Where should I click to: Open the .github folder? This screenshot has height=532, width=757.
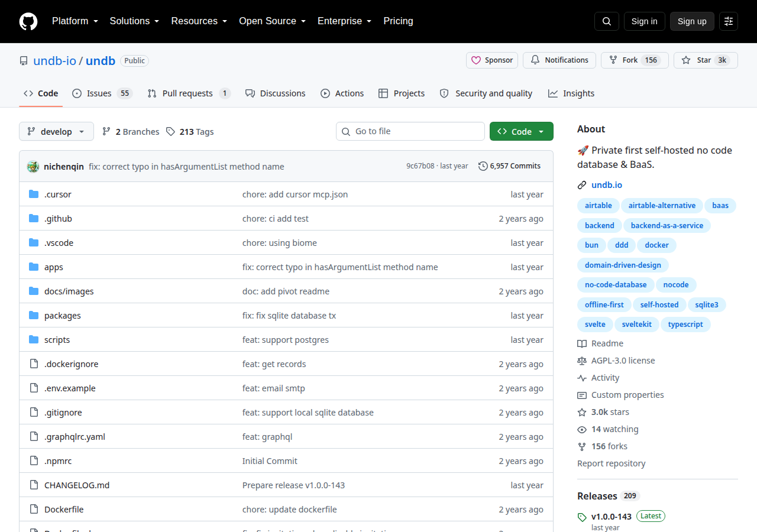[x=58, y=219]
